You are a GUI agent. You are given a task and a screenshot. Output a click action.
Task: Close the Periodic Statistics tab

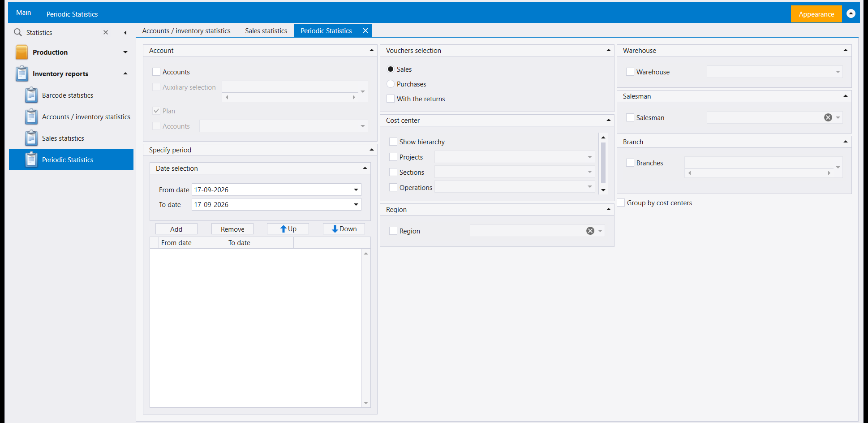click(x=365, y=30)
